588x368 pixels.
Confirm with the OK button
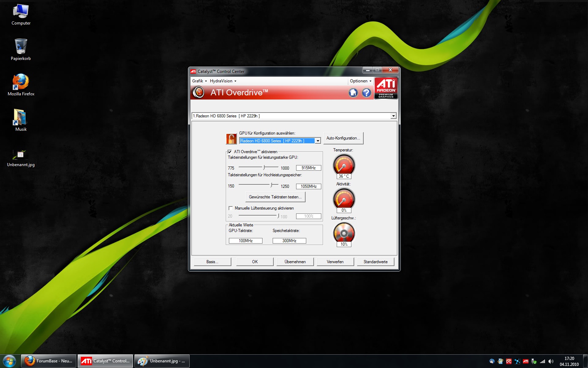tap(255, 262)
